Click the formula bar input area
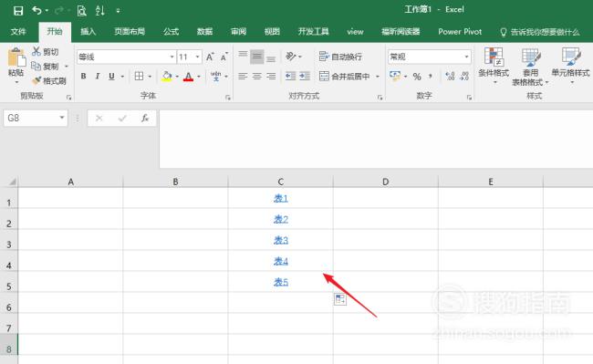This screenshot has height=364, width=593. [x=376, y=139]
